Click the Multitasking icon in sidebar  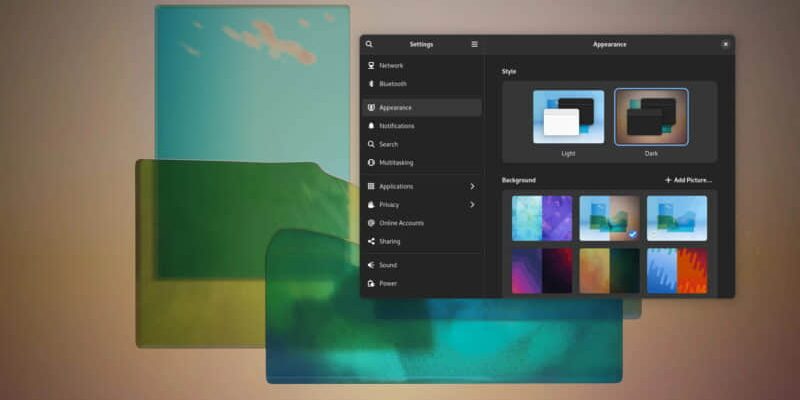click(371, 163)
